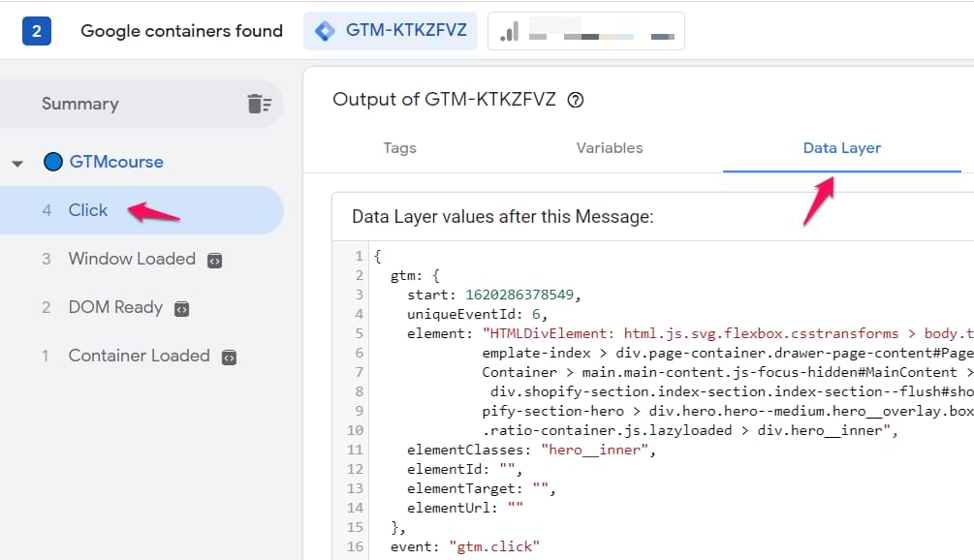Click the code icon beside DOM Ready
The image size is (974, 560).
coord(181,309)
